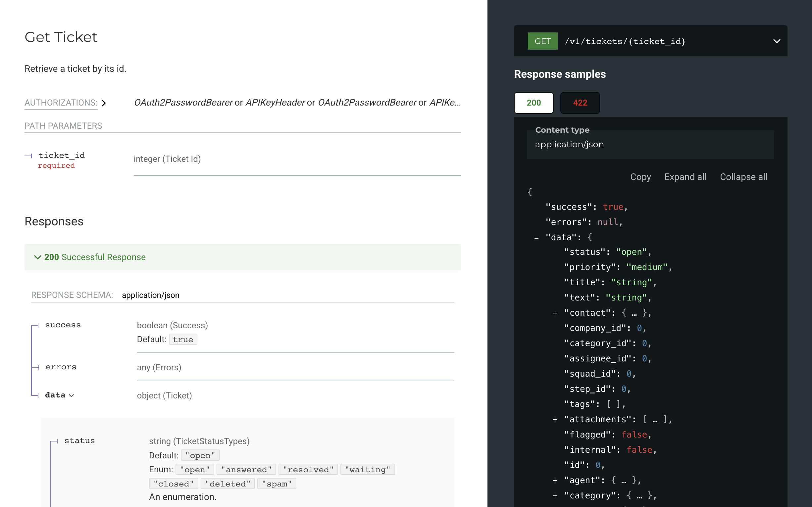Select the 200 response sample tab

click(x=533, y=103)
